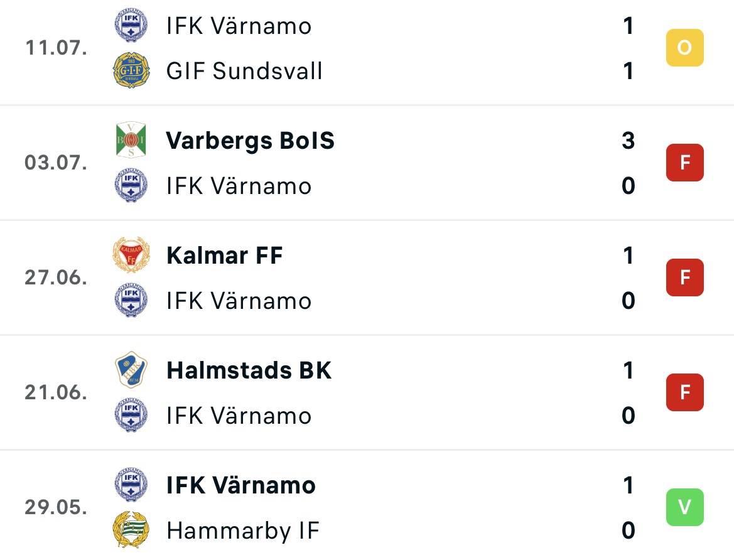Click red F badge for Kalmar match
The image size is (734, 560).
point(685,277)
